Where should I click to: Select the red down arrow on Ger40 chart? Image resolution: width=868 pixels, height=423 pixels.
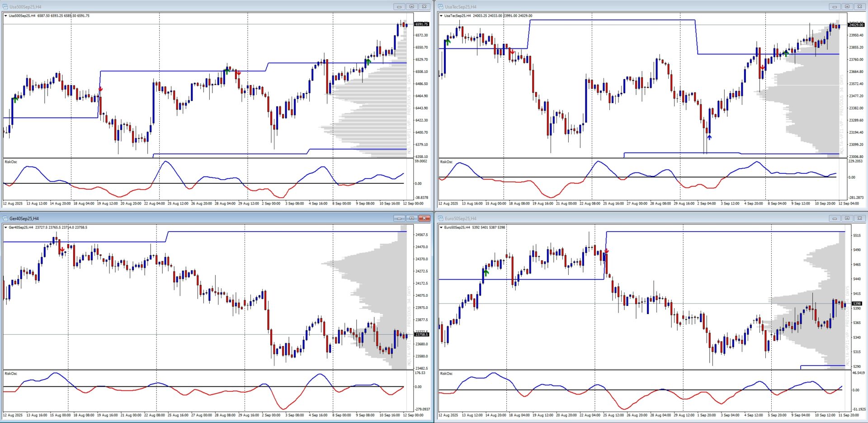pyautogui.click(x=62, y=250)
